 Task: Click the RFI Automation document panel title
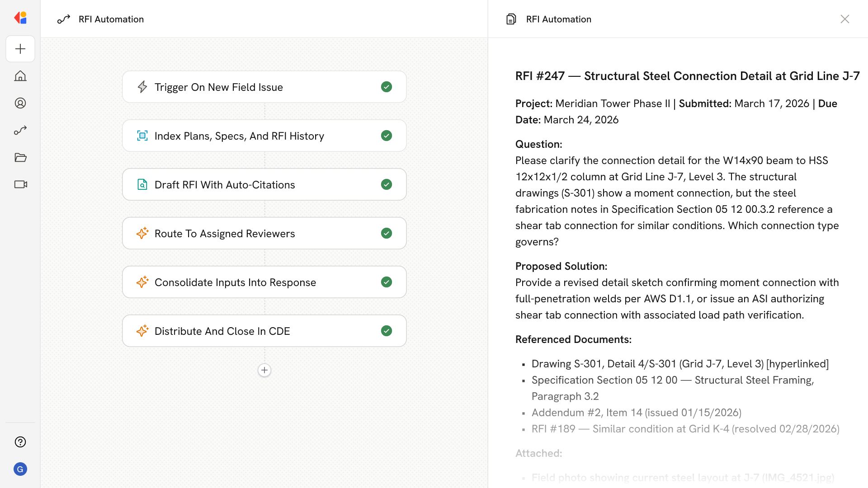(x=558, y=19)
